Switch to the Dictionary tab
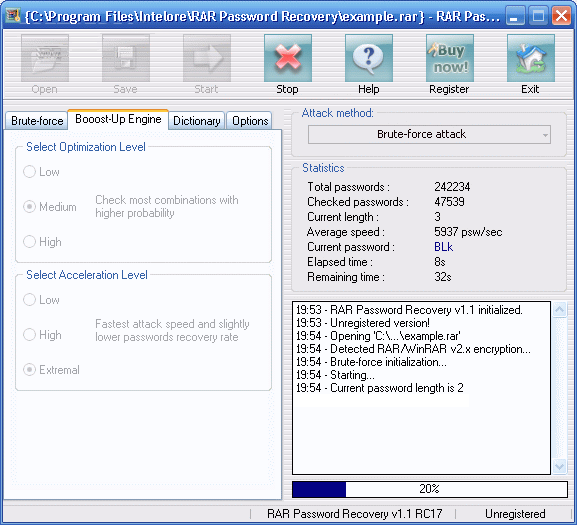The width and height of the screenshot is (577, 525). pos(197,121)
